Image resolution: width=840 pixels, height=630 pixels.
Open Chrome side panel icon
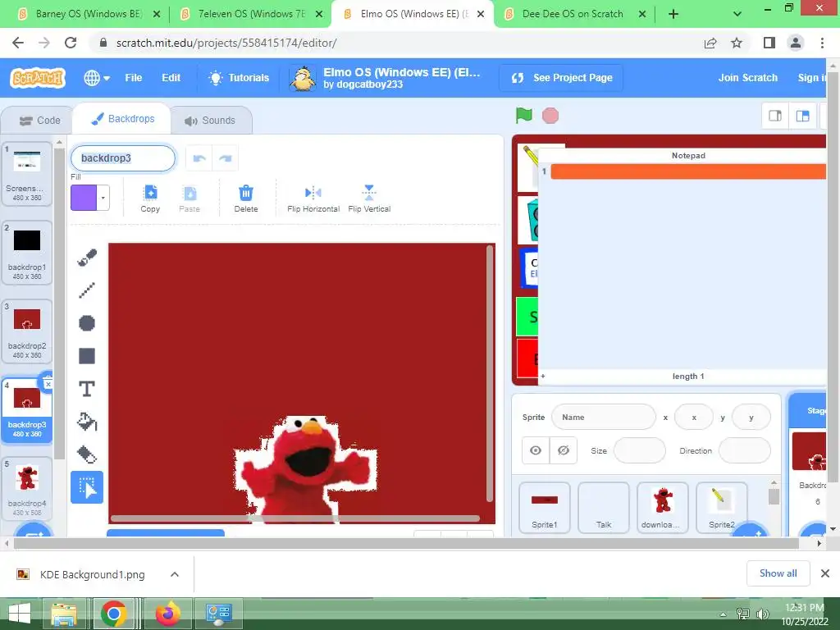769,43
